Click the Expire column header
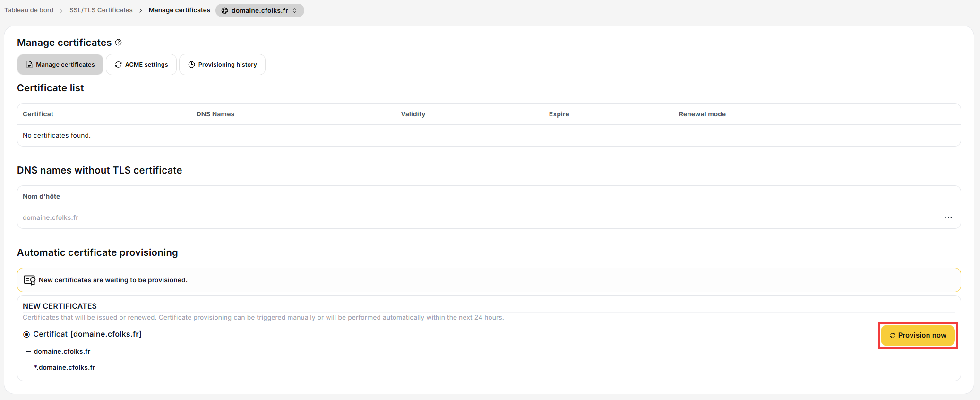Viewport: 980px width, 400px height. click(559, 114)
